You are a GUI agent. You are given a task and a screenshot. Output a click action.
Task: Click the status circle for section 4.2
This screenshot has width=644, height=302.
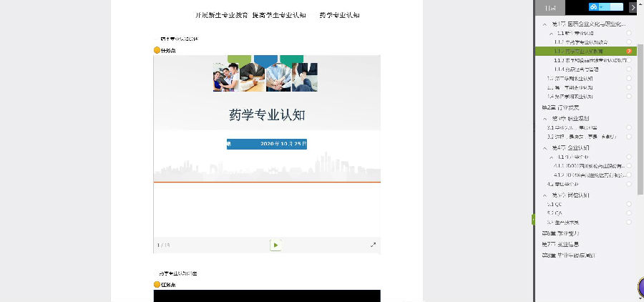pos(629,184)
